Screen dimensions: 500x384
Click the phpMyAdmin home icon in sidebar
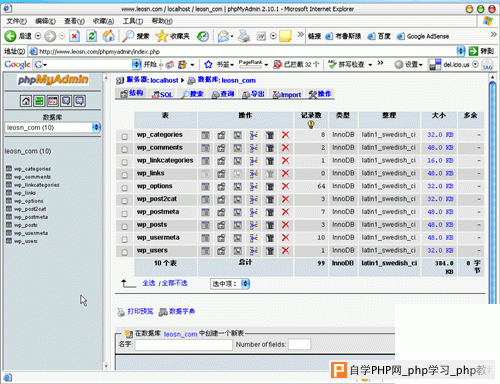(26, 101)
